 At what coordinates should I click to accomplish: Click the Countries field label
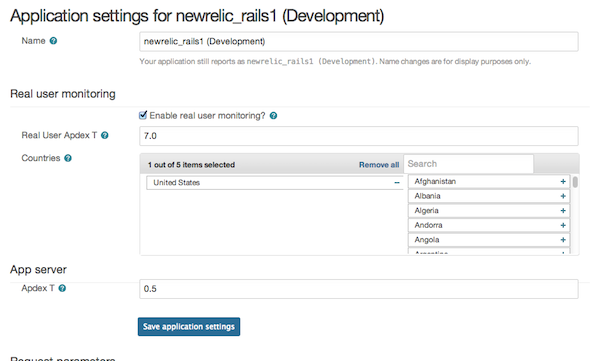[41, 158]
